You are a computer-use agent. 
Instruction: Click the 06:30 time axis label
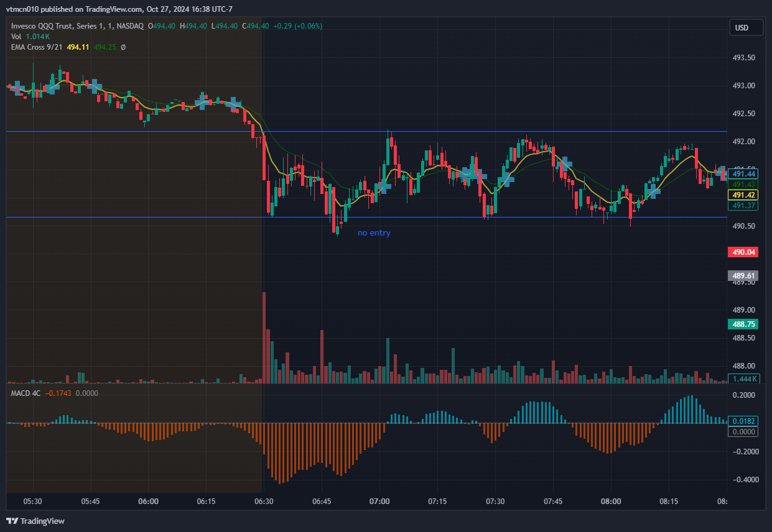264,501
